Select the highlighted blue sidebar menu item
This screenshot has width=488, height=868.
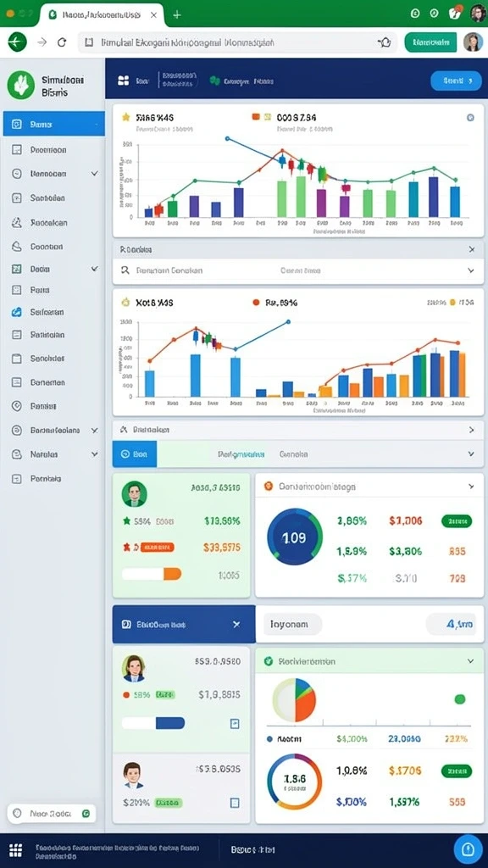tap(53, 124)
